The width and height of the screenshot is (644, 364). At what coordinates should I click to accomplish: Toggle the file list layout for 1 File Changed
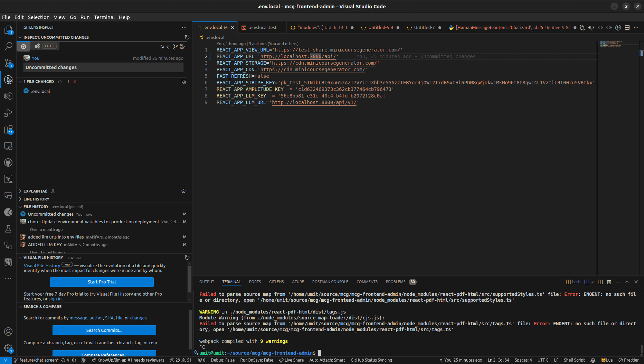coord(183,82)
